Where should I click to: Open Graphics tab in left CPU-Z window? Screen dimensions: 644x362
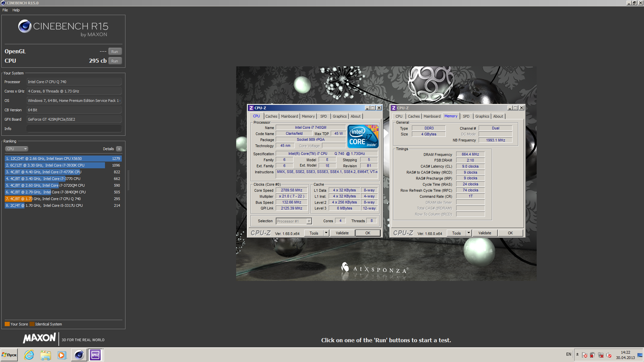tap(340, 116)
